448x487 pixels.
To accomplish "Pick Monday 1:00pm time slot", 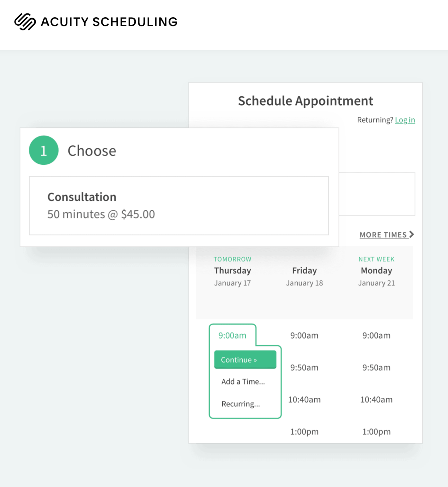I will [x=377, y=432].
